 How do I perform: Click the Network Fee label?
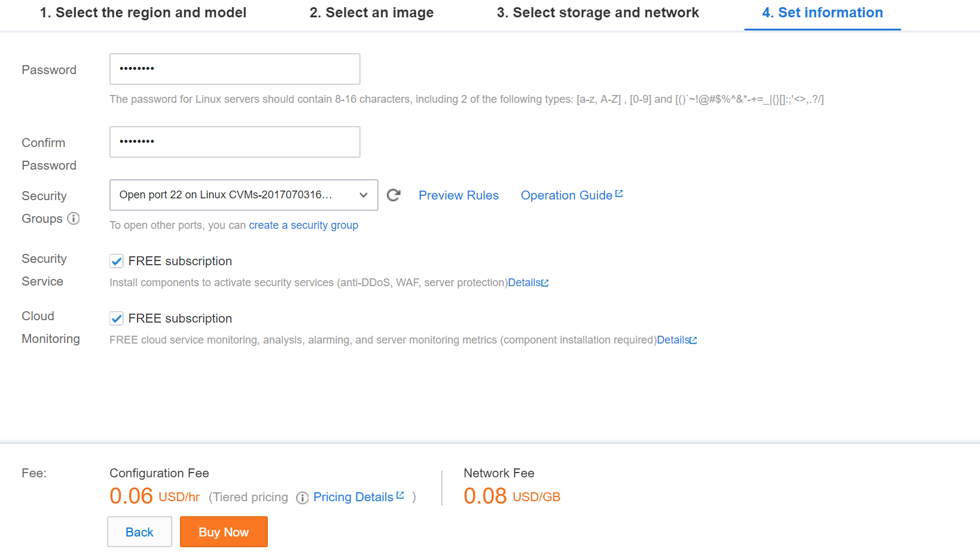pyautogui.click(x=499, y=473)
